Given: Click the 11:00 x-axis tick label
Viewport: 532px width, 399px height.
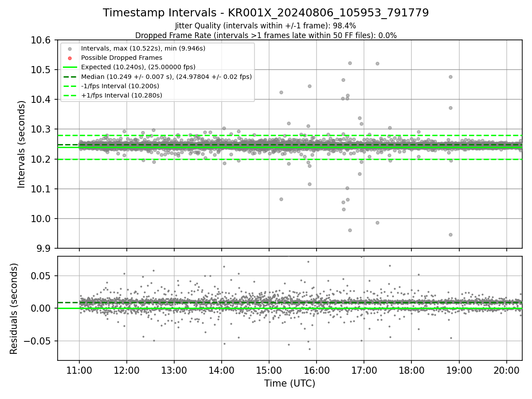Looking at the screenshot, I should (79, 370).
